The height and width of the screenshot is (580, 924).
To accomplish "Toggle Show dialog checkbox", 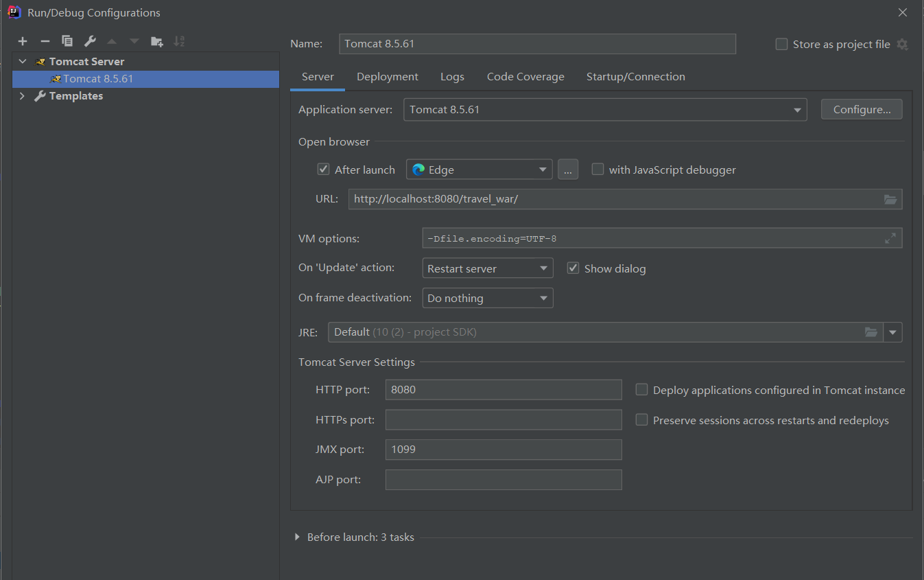I will 573,268.
